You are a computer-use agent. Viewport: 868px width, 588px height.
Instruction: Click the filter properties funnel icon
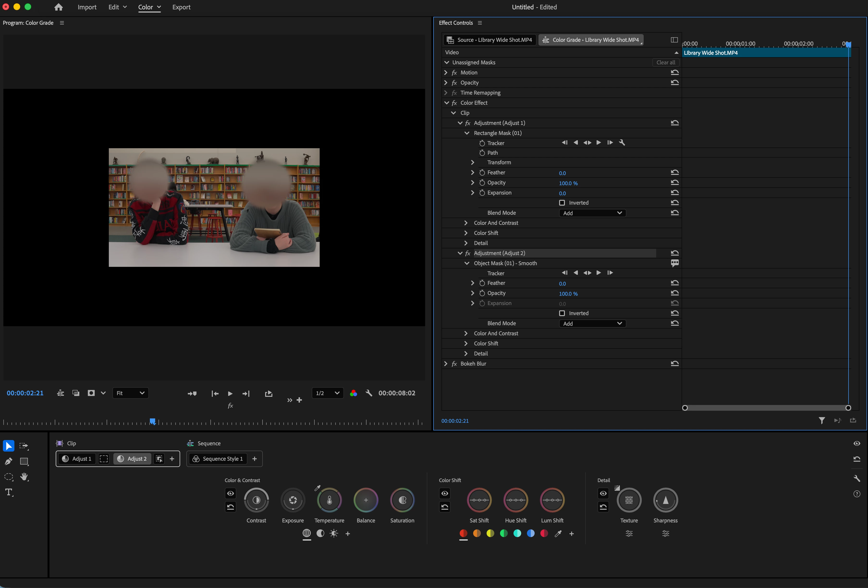(822, 421)
